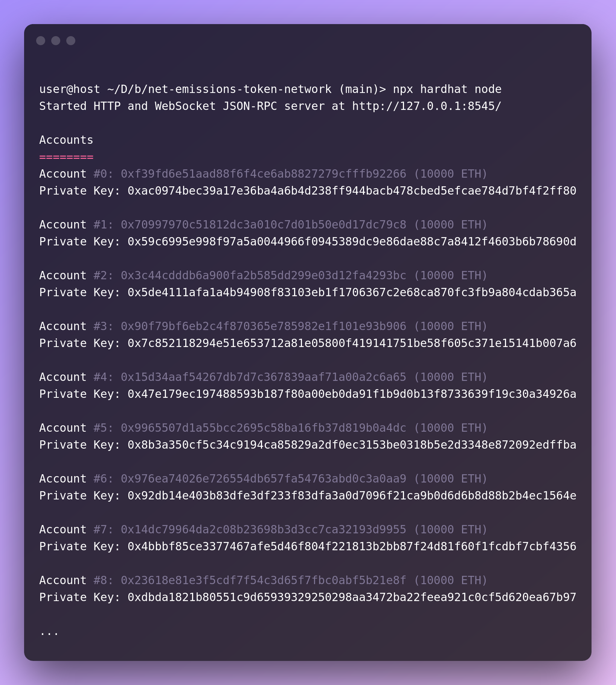This screenshot has width=616, height=685.
Task: Click the (10000 ETH) balance of Account #8
Action: (450, 580)
